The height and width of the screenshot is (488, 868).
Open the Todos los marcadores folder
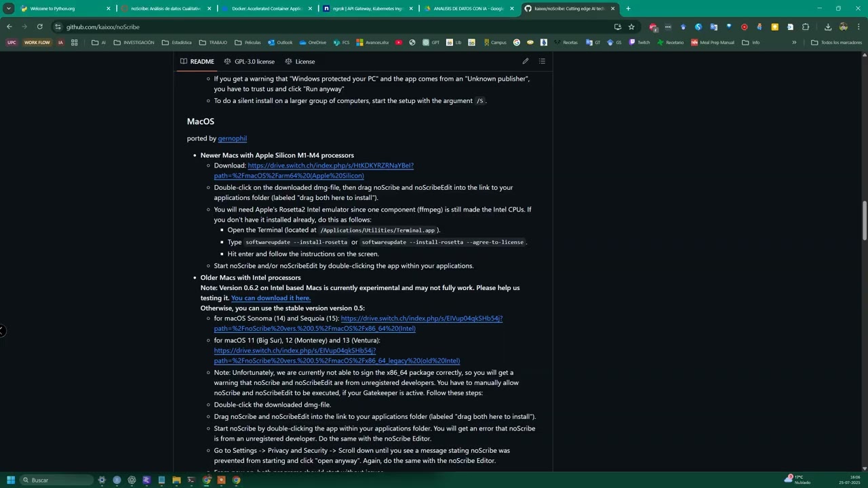click(x=837, y=42)
